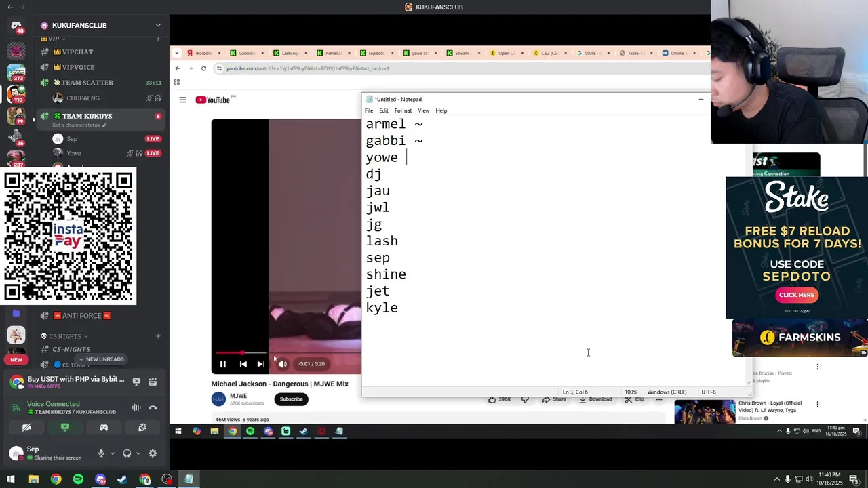Download the YouTube video

point(595,399)
